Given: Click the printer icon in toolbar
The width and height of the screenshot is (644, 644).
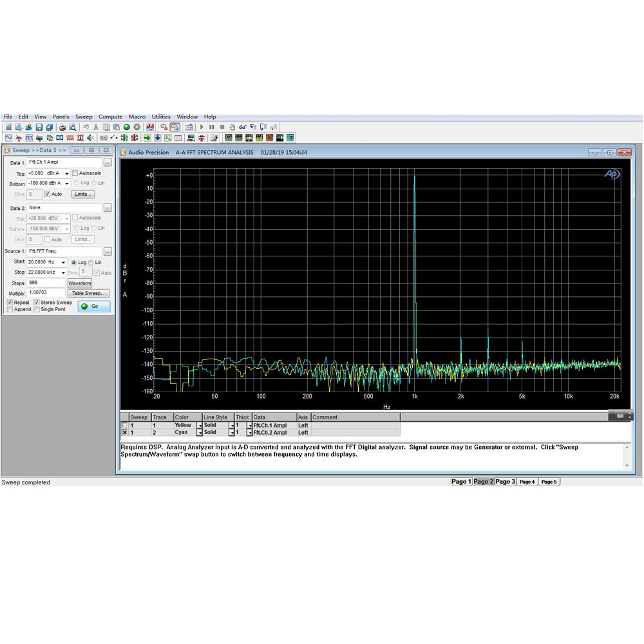Looking at the screenshot, I should tap(62, 127).
